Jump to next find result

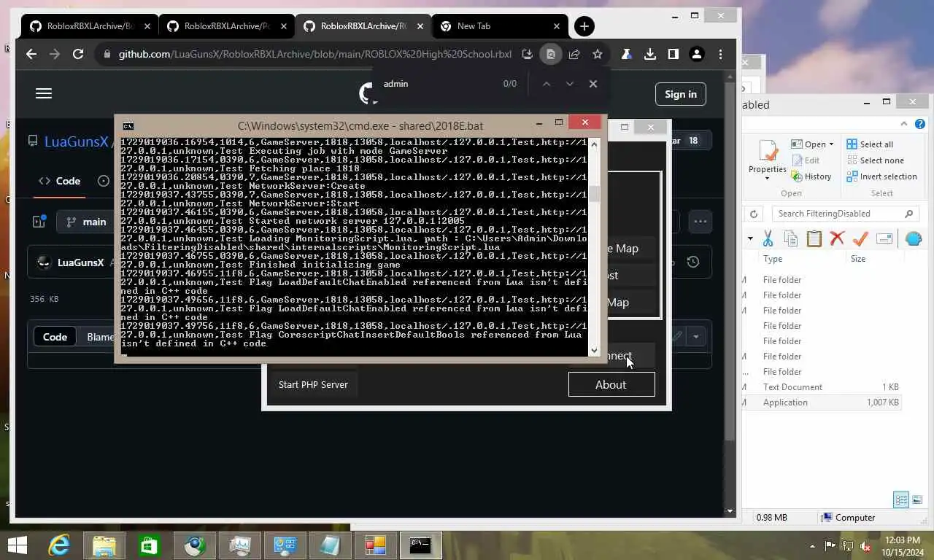tap(570, 84)
